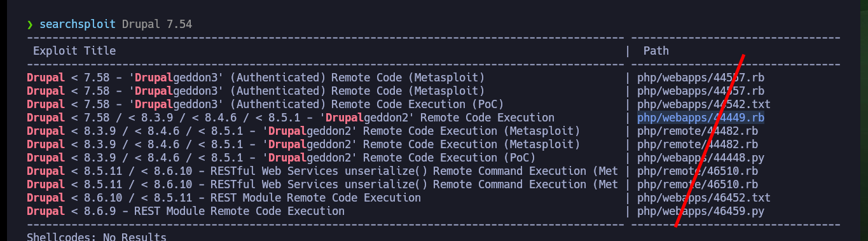The height and width of the screenshot is (241, 868).
Task: Click red Drupal keyword in the < 8.6.9 row
Action: [x=46, y=211]
